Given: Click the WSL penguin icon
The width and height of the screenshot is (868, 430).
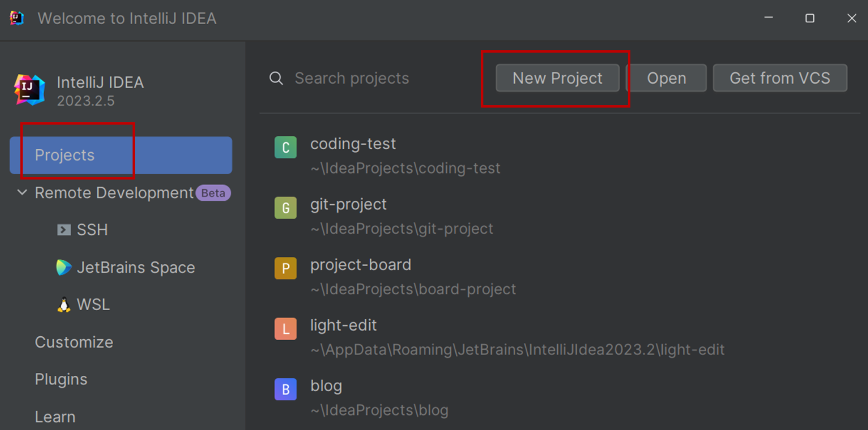Looking at the screenshot, I should tap(64, 305).
